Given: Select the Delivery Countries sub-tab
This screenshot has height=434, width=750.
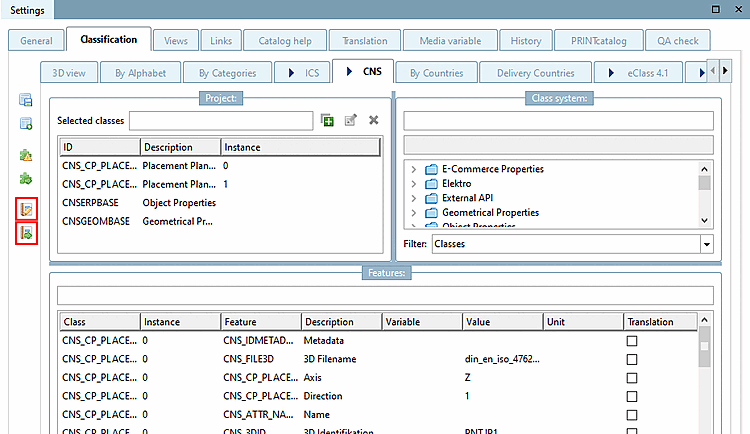Looking at the screenshot, I should pyautogui.click(x=536, y=73).
